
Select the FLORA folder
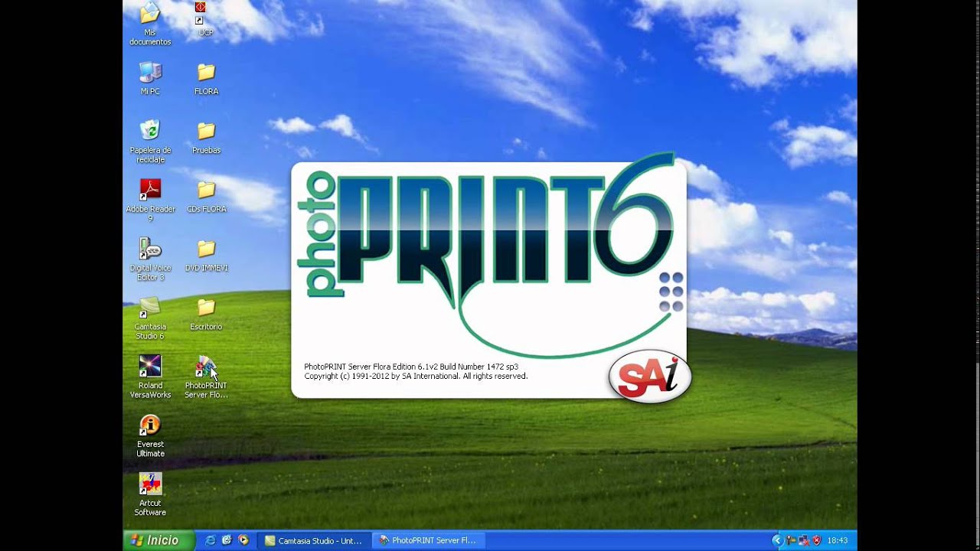coord(206,78)
